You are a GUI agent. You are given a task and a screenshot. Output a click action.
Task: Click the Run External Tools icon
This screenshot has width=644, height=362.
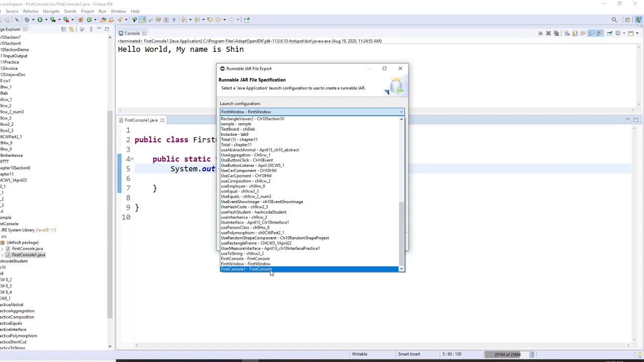click(66, 20)
